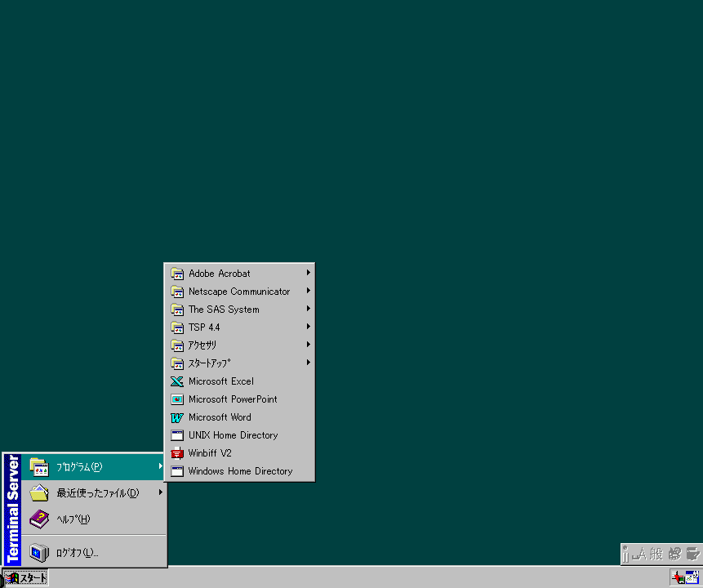The height and width of the screenshot is (588, 703).
Task: Choose ログオフ(L)... to log off
Action: click(94, 553)
